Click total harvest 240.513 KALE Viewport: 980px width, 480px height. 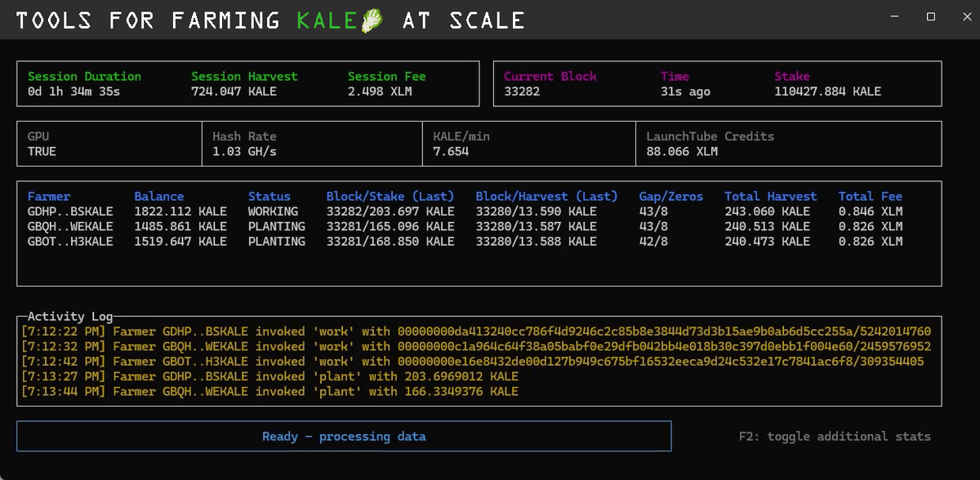point(767,226)
